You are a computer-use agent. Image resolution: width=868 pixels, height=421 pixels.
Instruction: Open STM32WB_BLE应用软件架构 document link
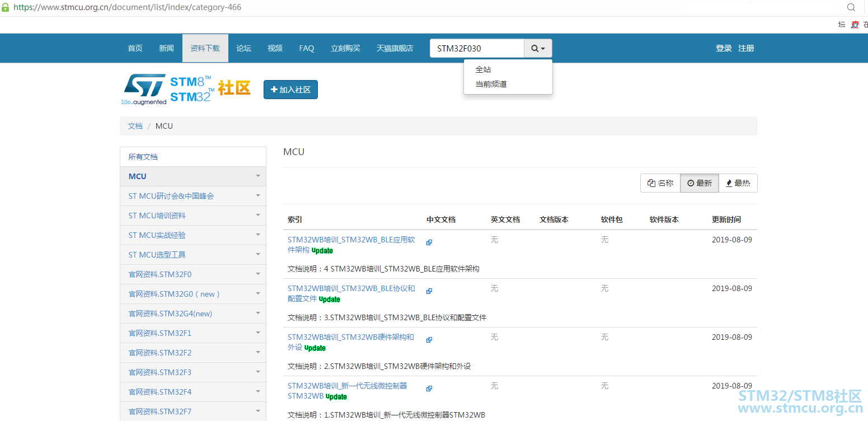[x=351, y=245]
